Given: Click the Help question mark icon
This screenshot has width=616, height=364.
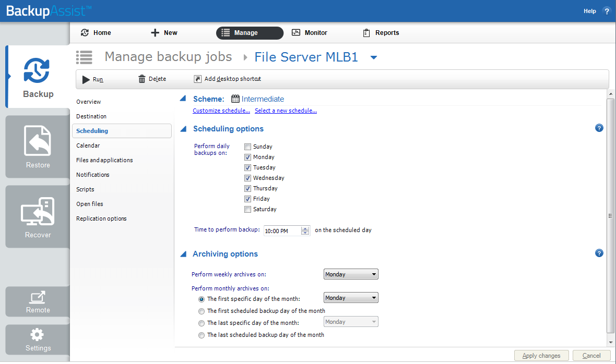Looking at the screenshot, I should tap(607, 11).
